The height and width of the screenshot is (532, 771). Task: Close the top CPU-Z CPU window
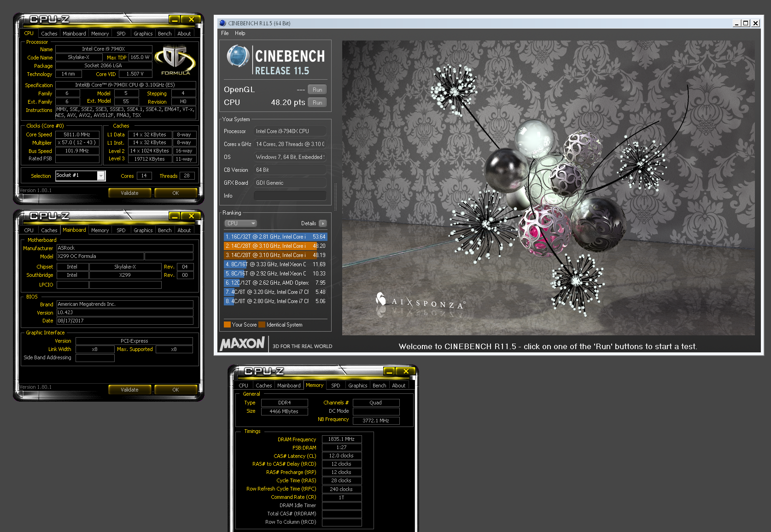[x=191, y=19]
